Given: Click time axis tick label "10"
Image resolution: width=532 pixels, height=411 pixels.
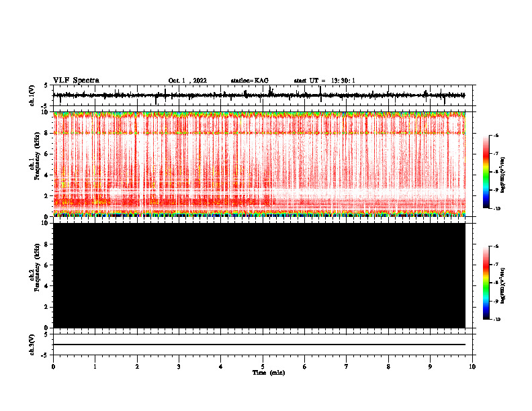Looking at the screenshot, I should pyautogui.click(x=472, y=367).
